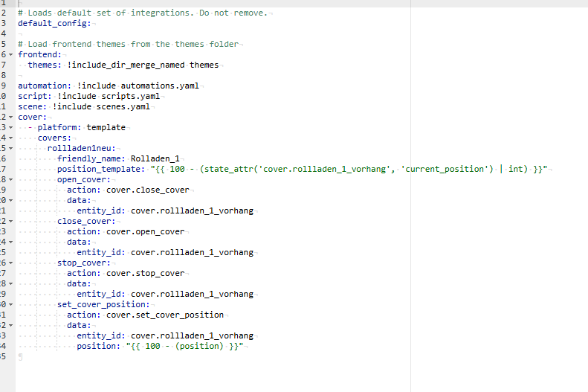Click entity_id line under stop_cover data
This screenshot has height=392, width=588.
click(165, 294)
